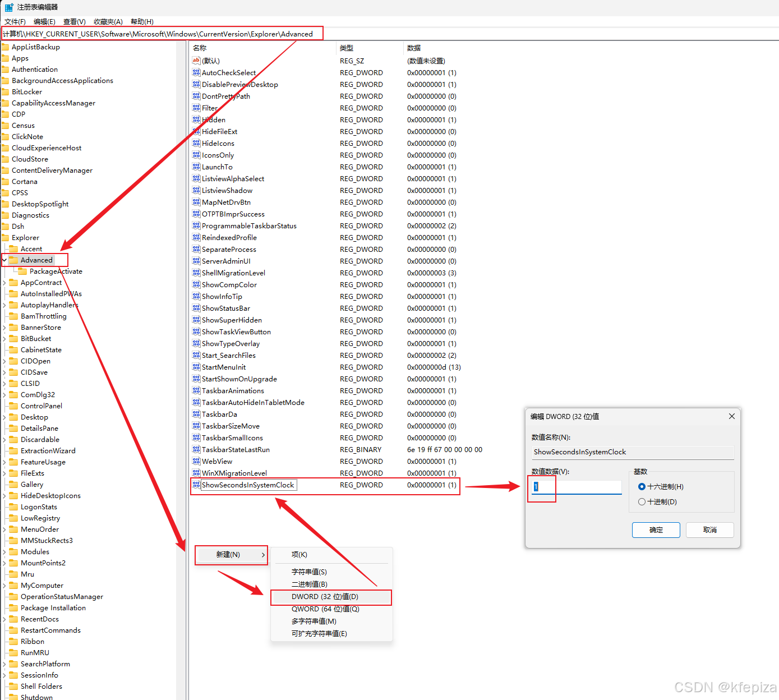Screen dimensions: 779x700
Task: Click the folder icon of RunMRU
Action: pyautogui.click(x=13, y=653)
